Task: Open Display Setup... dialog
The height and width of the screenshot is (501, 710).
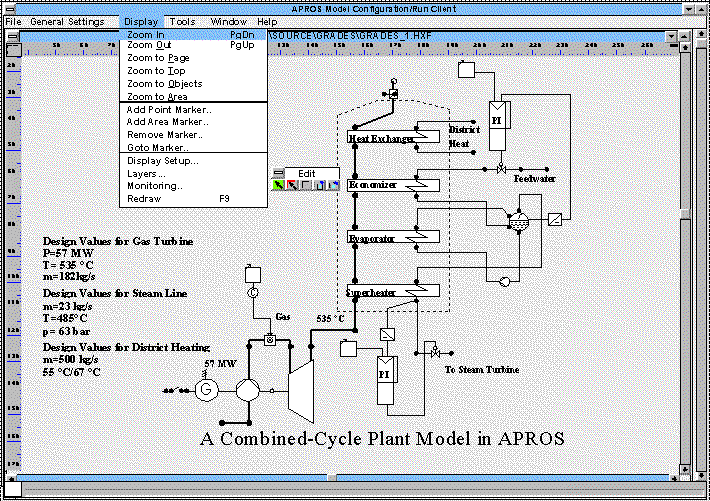Action: click(x=193, y=161)
